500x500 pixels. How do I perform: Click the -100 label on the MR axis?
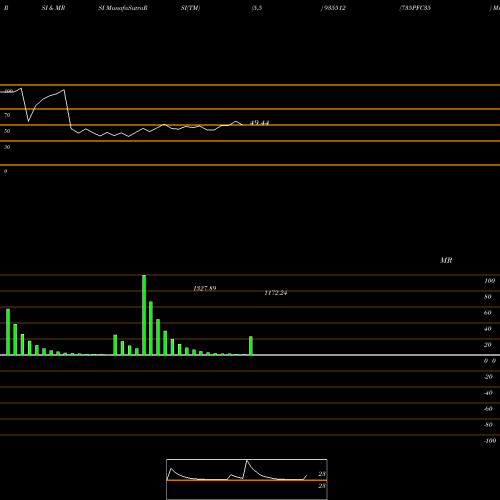[x=490, y=441]
